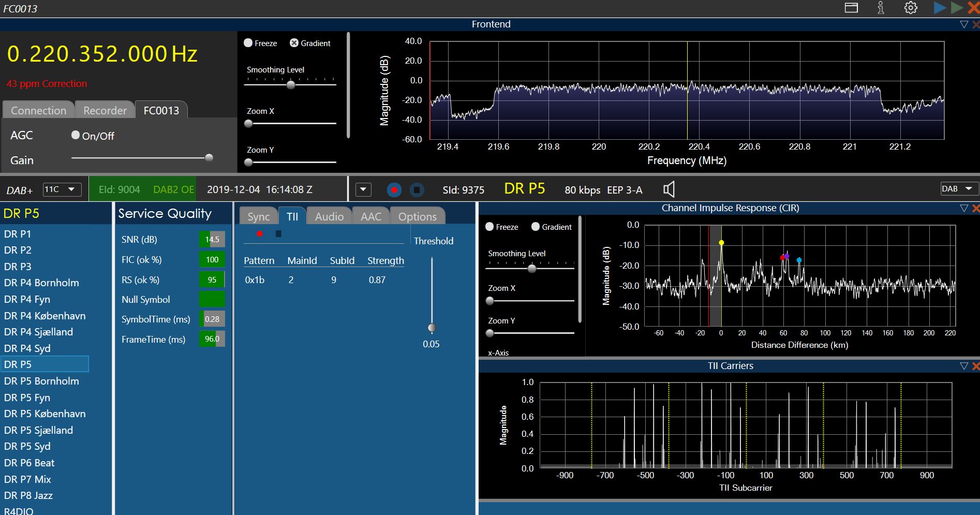Start recording with the red record button
Image resolution: width=980 pixels, height=515 pixels.
point(394,190)
